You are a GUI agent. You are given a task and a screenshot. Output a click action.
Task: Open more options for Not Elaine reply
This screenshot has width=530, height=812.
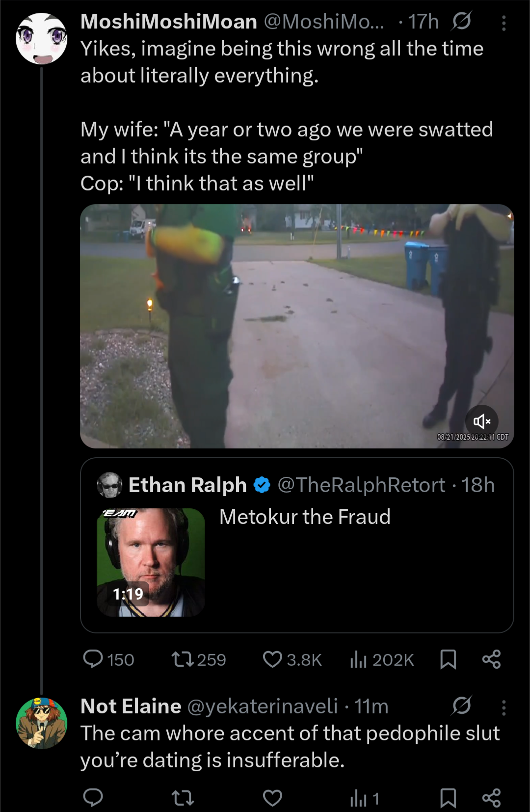pos(504,707)
